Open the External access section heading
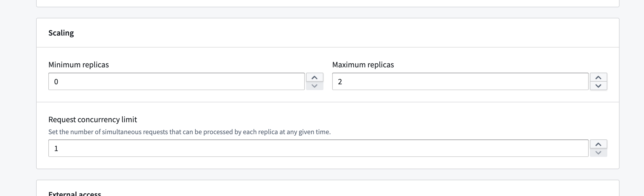Screen dimensions: 644x196 [75, 193]
